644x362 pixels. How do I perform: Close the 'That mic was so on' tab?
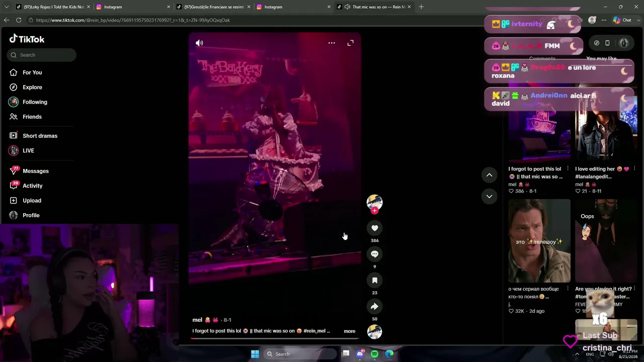click(409, 7)
